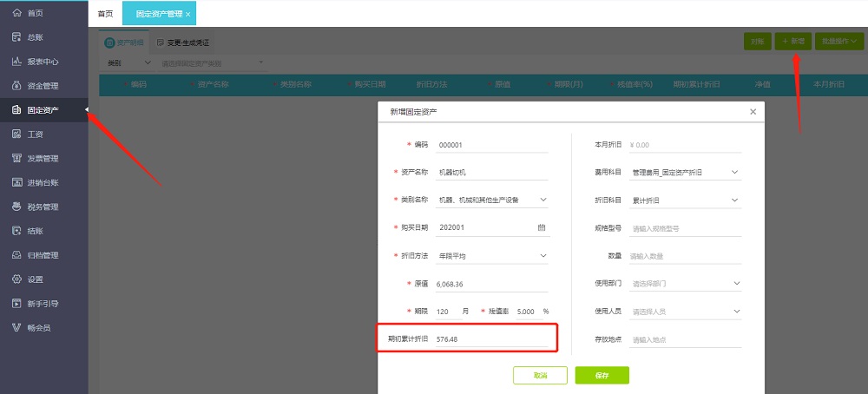Open the 结账 closing icon
This screenshot has height=394, width=868.
pos(16,232)
